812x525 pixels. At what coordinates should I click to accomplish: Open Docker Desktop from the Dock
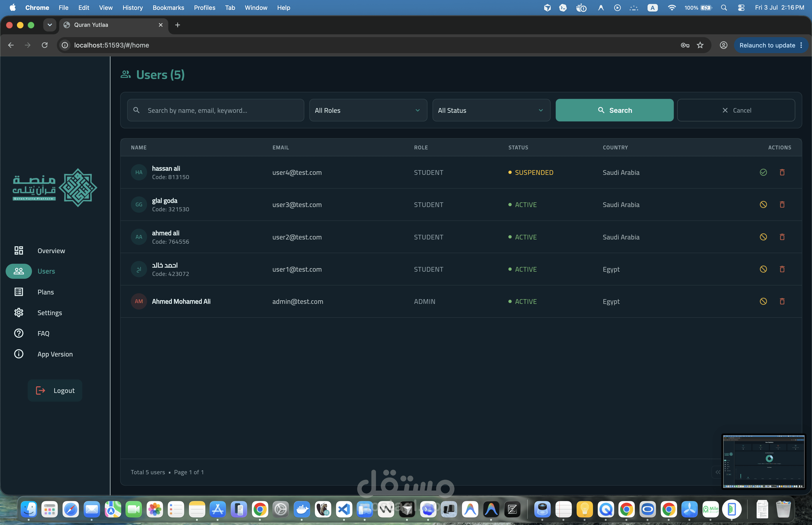tap(302, 509)
